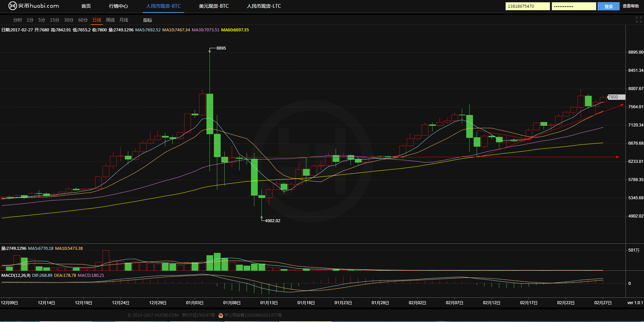Click the 京公网安备11010802021377号 footer link
644x322 pixels.
[x=253, y=315]
